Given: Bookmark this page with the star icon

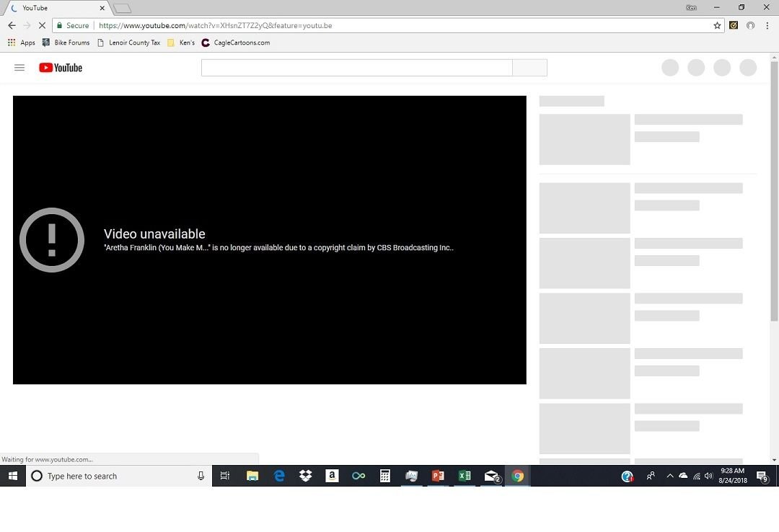Looking at the screenshot, I should pyautogui.click(x=717, y=25).
